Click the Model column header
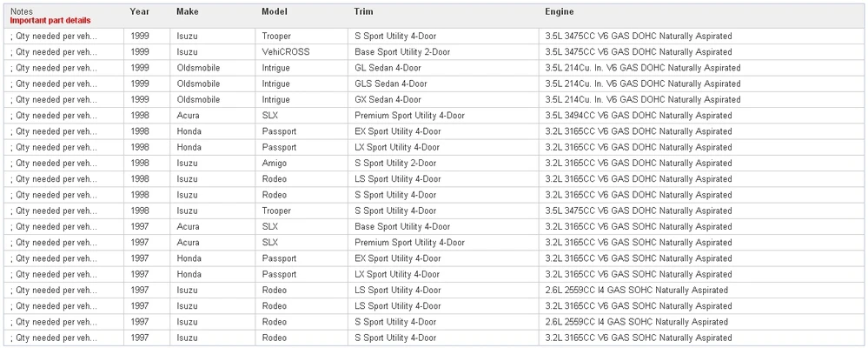This screenshot has width=868, height=348. tap(275, 11)
